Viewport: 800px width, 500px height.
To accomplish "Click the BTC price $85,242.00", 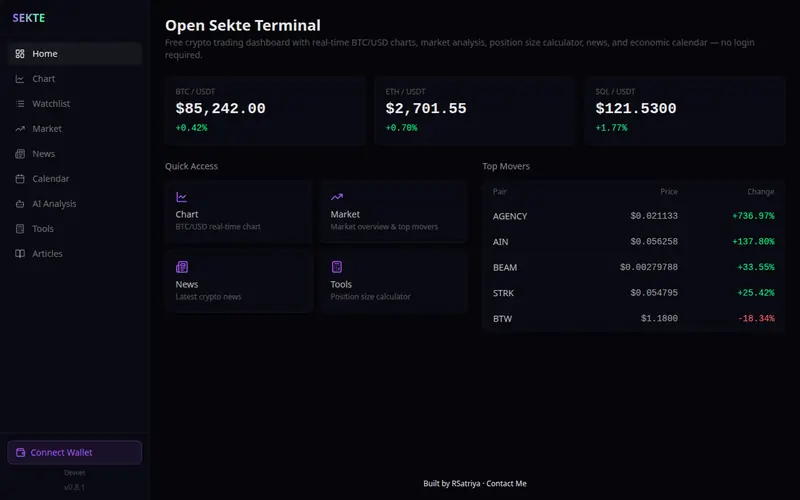I will [220, 108].
